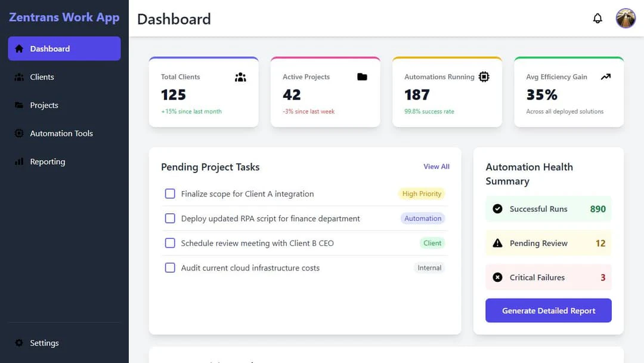This screenshot has width=644, height=363.
Task: Click the Critical Failures X icon
Action: click(x=497, y=277)
